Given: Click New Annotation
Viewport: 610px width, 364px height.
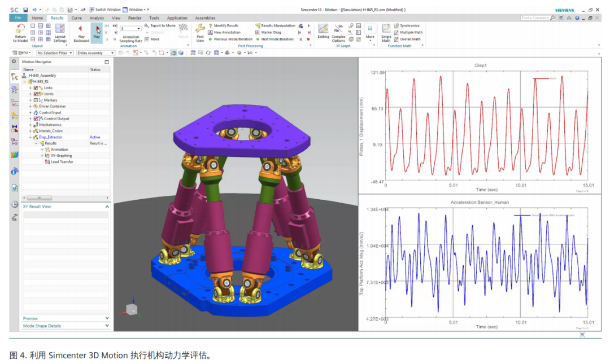Looking at the screenshot, I should [x=224, y=33].
